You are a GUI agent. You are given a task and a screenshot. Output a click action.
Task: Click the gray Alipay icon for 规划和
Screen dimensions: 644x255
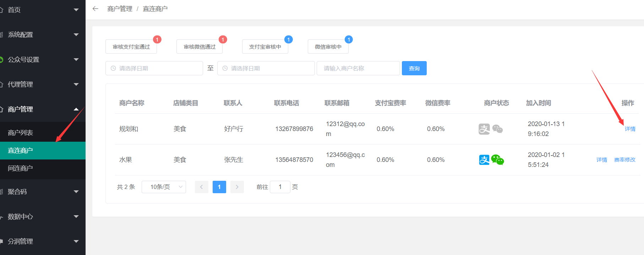coord(484,129)
